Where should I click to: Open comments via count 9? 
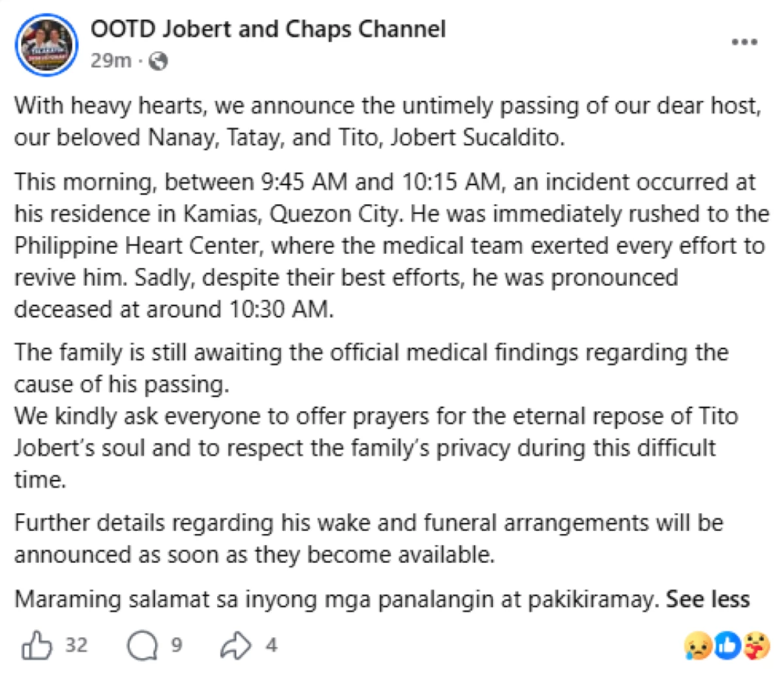click(x=176, y=646)
